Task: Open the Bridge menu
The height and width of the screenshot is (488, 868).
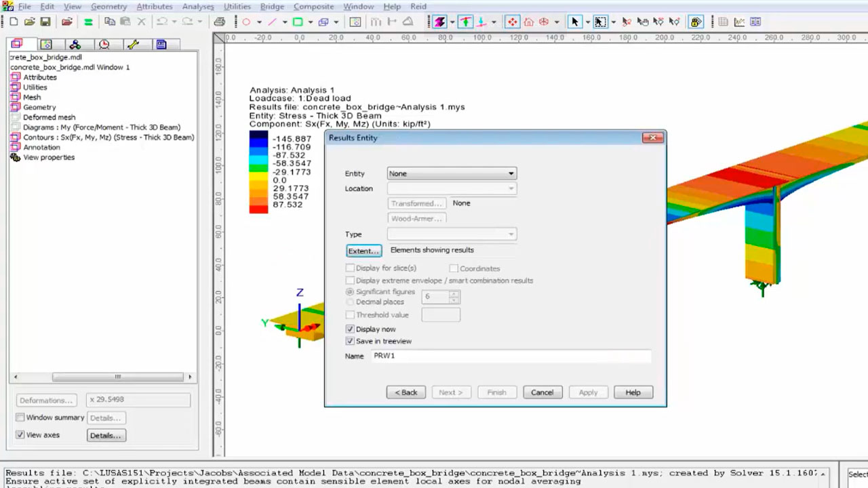Action: pyautogui.click(x=271, y=6)
